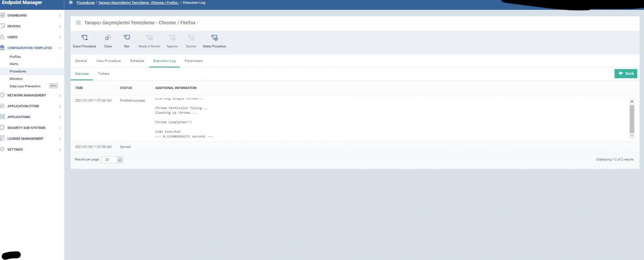
Task: Open Alerts under Configuration Templates
Action: (x=14, y=64)
